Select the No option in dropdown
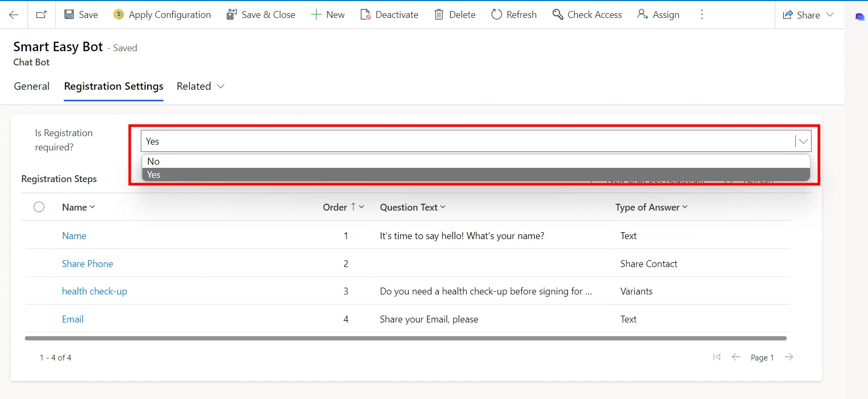Viewport: 868px width, 399px height. pyautogui.click(x=153, y=161)
